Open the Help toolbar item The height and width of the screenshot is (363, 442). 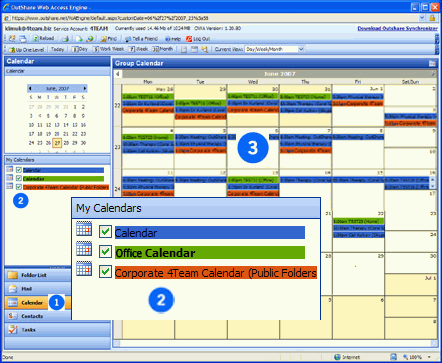pos(173,39)
